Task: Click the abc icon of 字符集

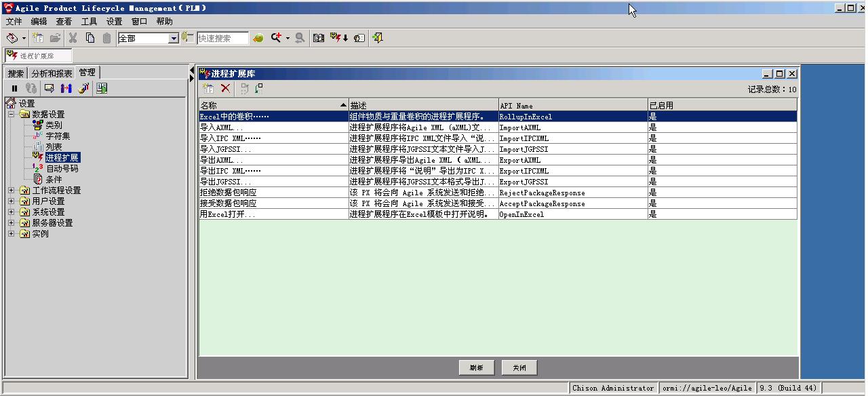Action: (38, 136)
